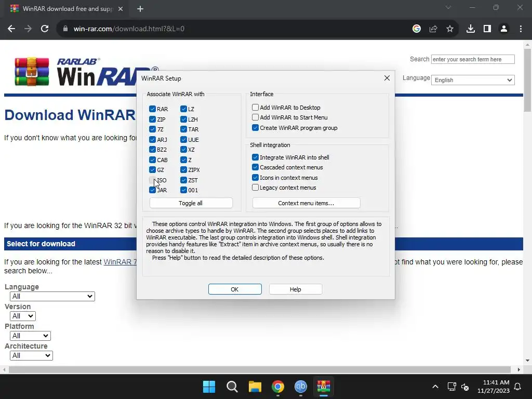Open File Explorer from the taskbar

[255, 387]
